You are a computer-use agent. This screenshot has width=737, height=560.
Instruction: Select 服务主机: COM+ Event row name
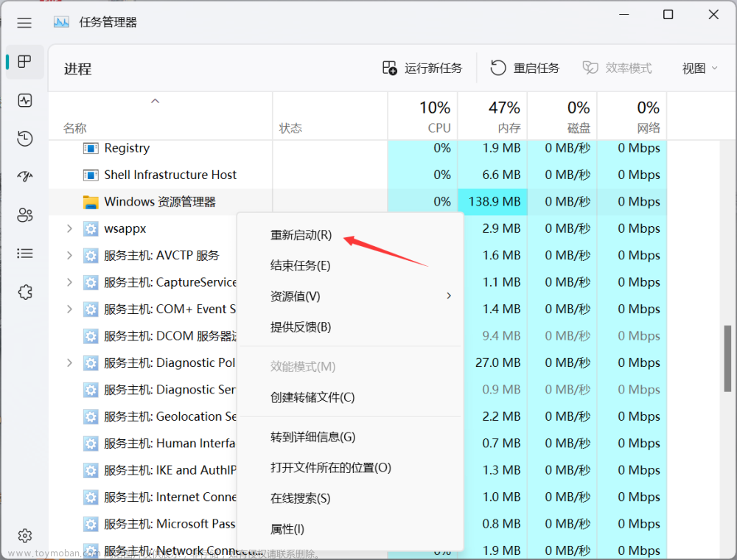click(170, 309)
